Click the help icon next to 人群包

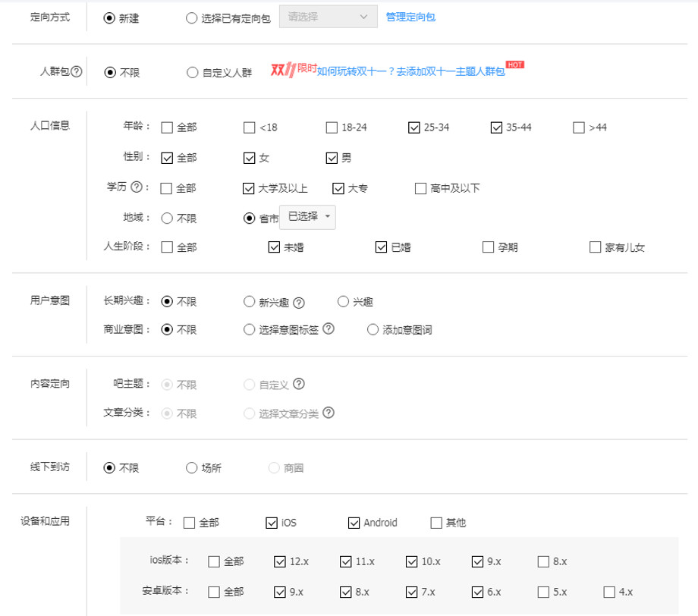[77, 71]
